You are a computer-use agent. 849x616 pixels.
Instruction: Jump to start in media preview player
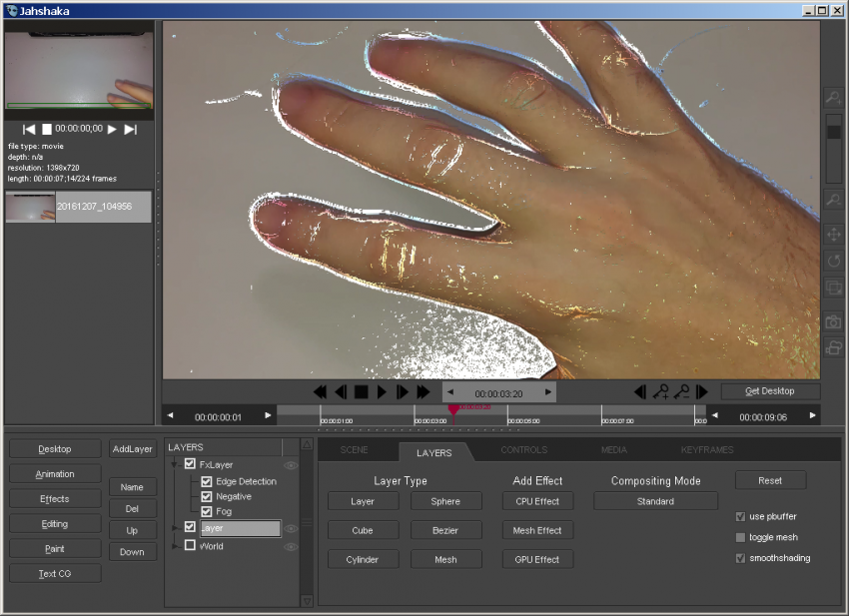coord(29,129)
